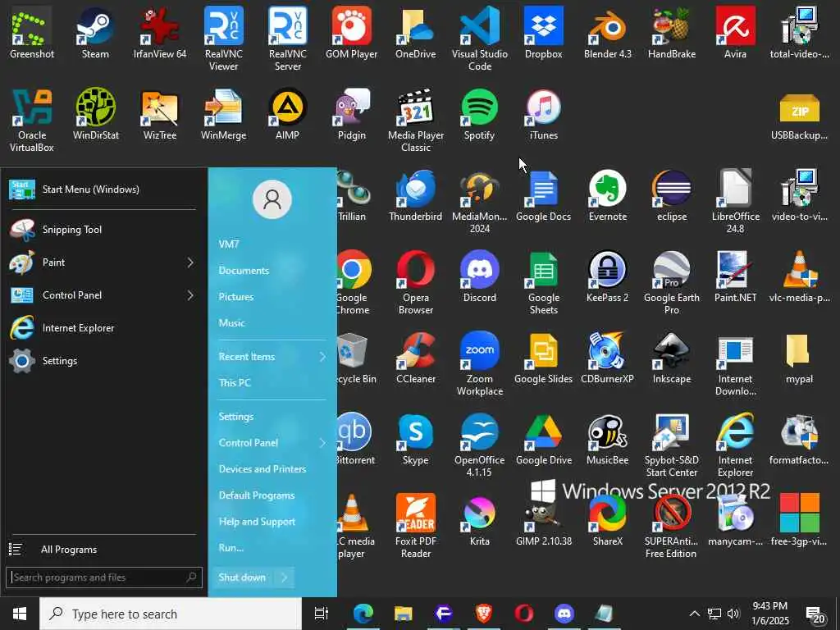
Task: Launch Avira from the desktop
Action: pyautogui.click(x=735, y=32)
